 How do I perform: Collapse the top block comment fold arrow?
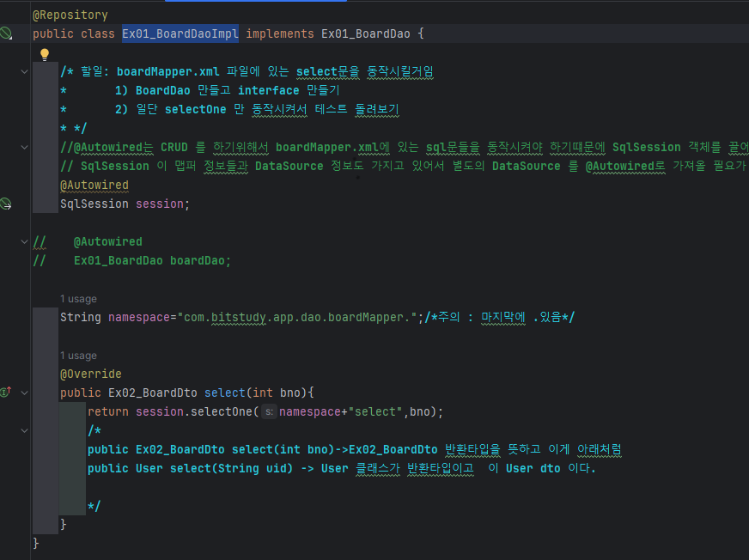(24, 71)
